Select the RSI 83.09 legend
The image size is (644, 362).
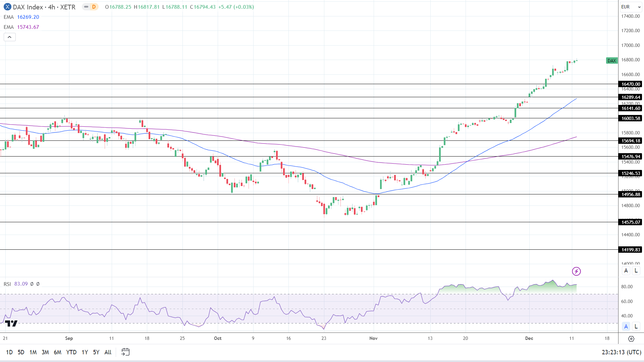[16, 284]
